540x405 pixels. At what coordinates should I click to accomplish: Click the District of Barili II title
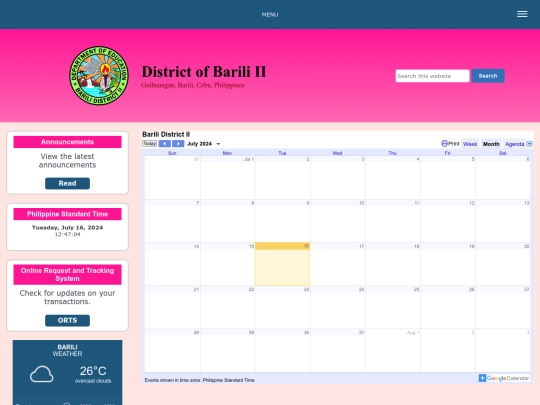click(x=204, y=72)
